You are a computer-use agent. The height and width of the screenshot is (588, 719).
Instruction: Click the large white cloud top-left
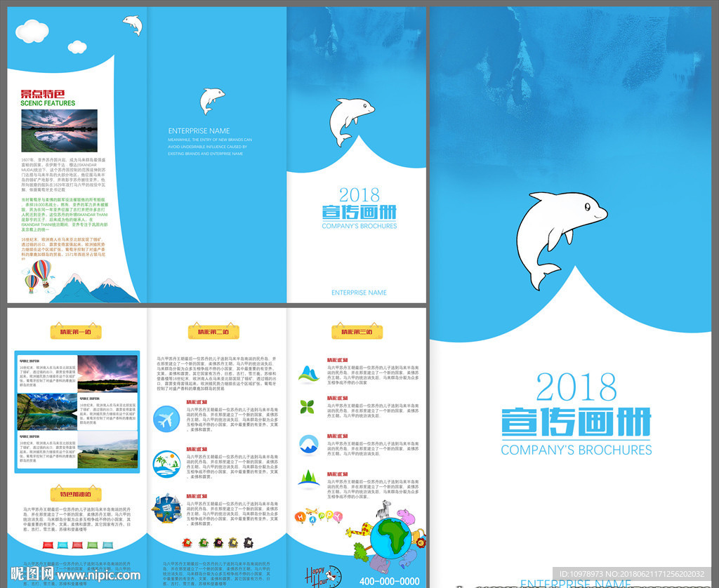coord(32,31)
